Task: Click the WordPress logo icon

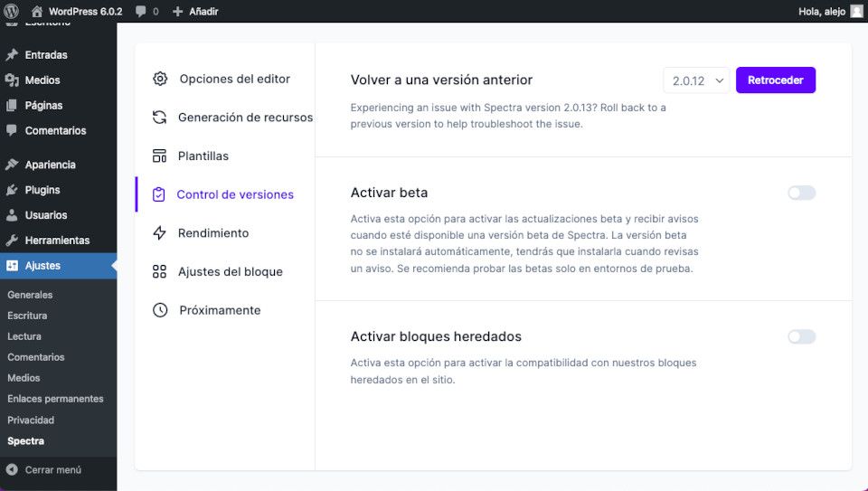Action: (11, 11)
